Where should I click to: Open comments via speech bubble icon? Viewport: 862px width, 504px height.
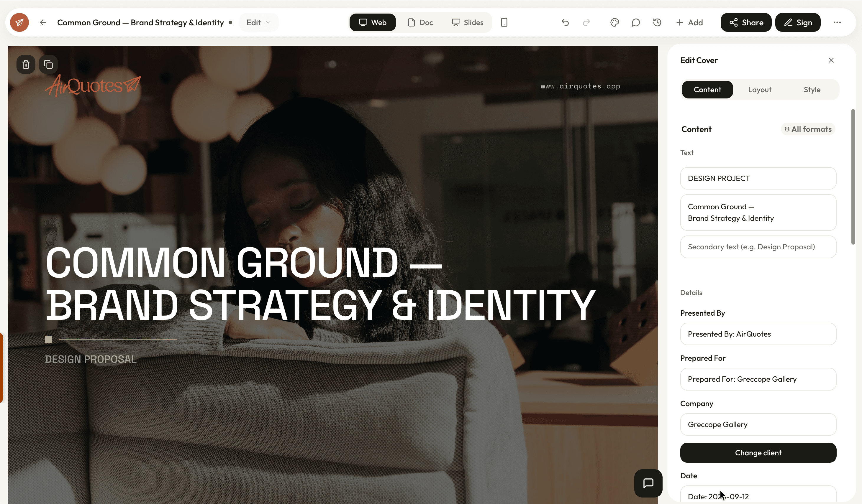tap(635, 23)
